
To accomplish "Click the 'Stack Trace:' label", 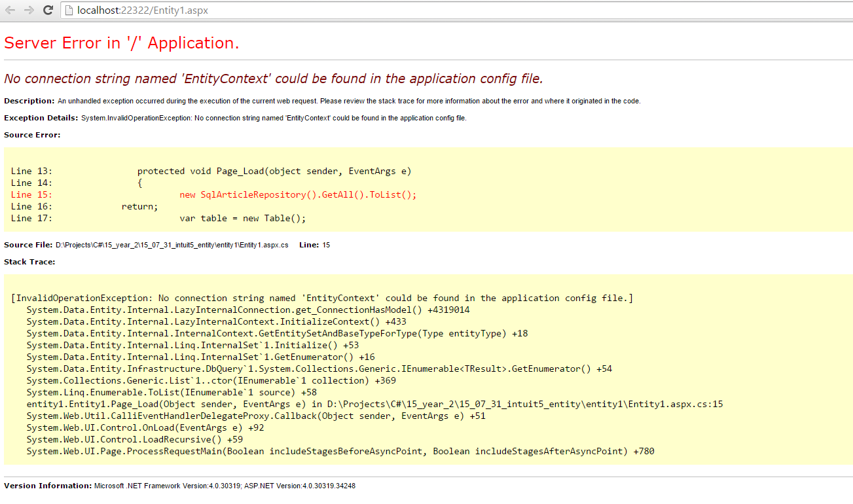I will tap(29, 262).
